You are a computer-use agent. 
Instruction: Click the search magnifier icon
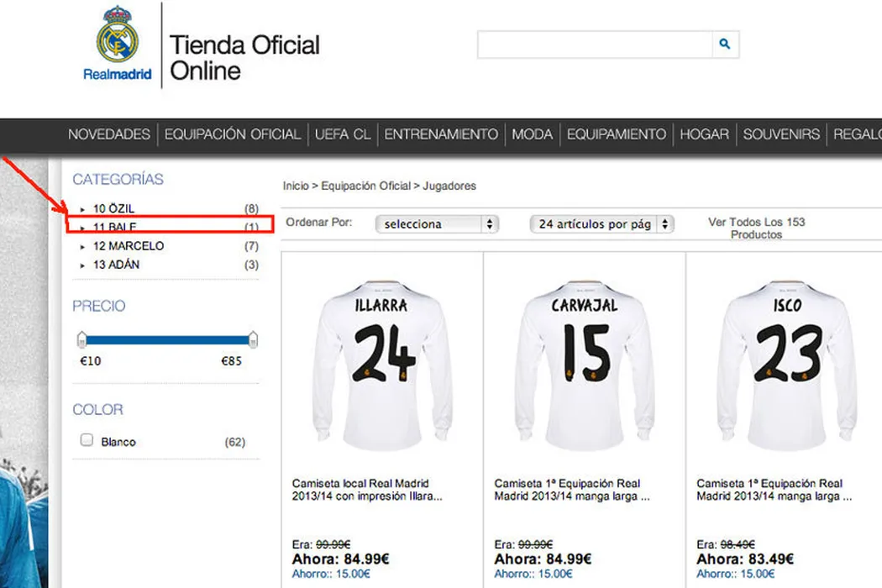click(725, 45)
